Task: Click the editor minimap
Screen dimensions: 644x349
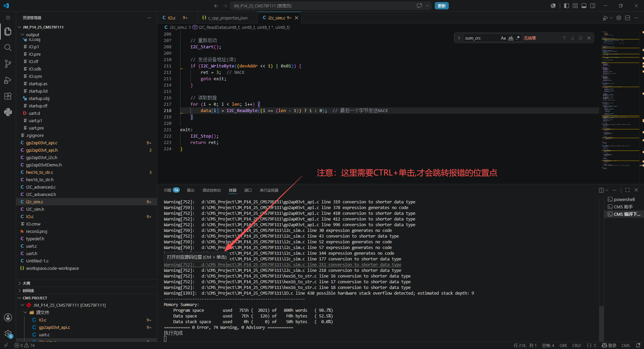Action: coord(621,101)
